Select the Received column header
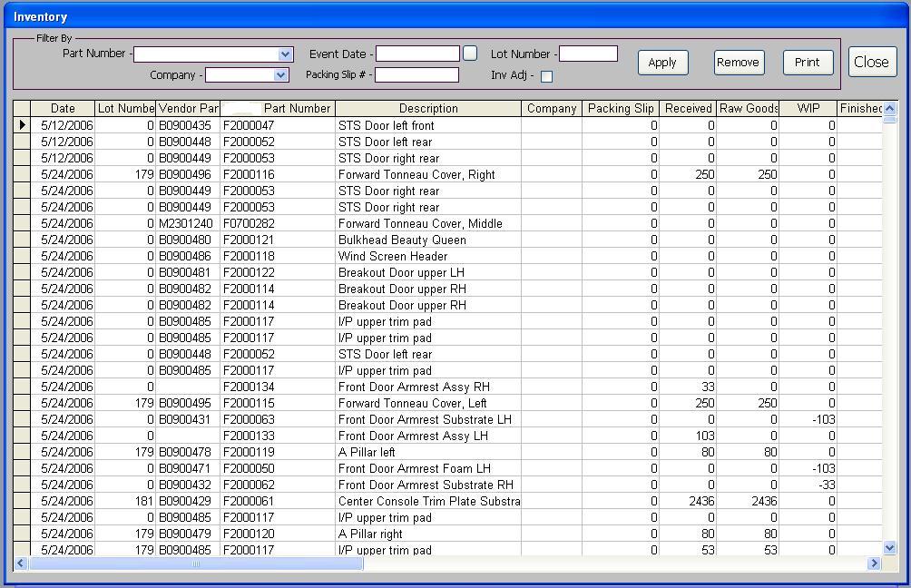This screenshot has height=588, width=911. coord(688,109)
